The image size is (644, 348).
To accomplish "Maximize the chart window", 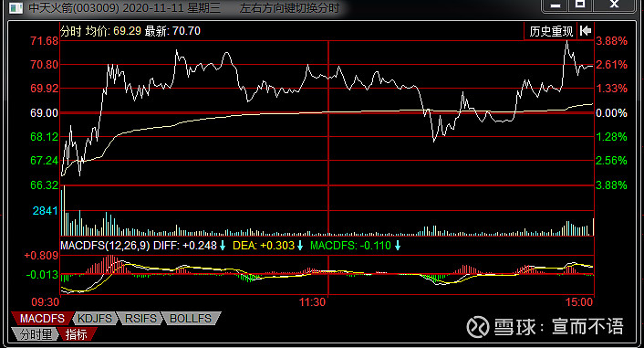I will click(580, 5).
